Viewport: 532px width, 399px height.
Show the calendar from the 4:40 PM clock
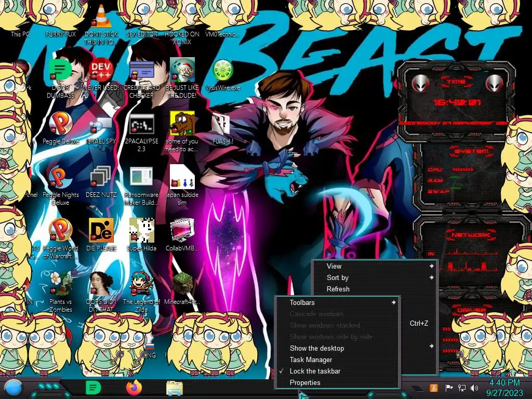(504, 388)
